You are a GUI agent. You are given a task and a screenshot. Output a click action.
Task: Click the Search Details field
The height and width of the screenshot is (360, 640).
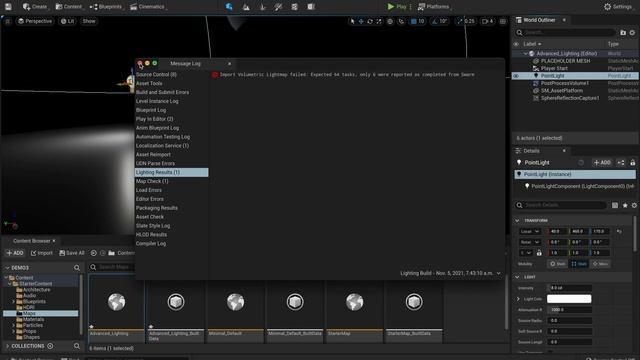coord(561,205)
